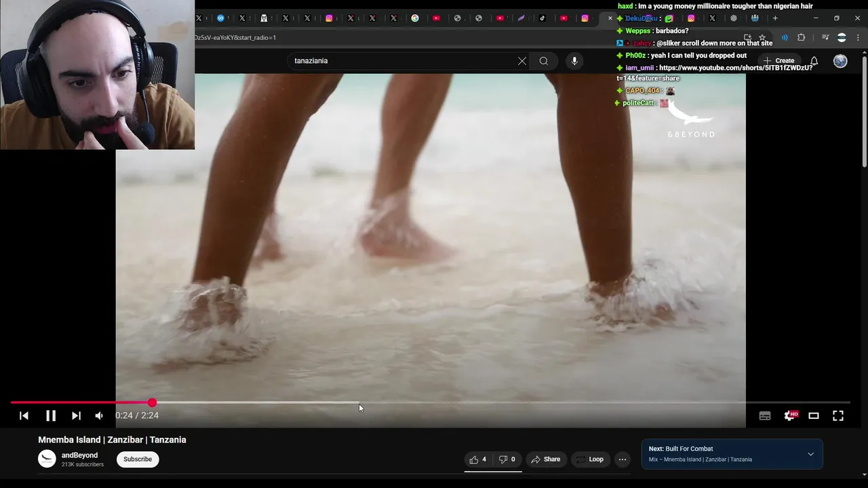Switch to the TikTok browser tab
868x488 pixels.
[x=542, y=18]
